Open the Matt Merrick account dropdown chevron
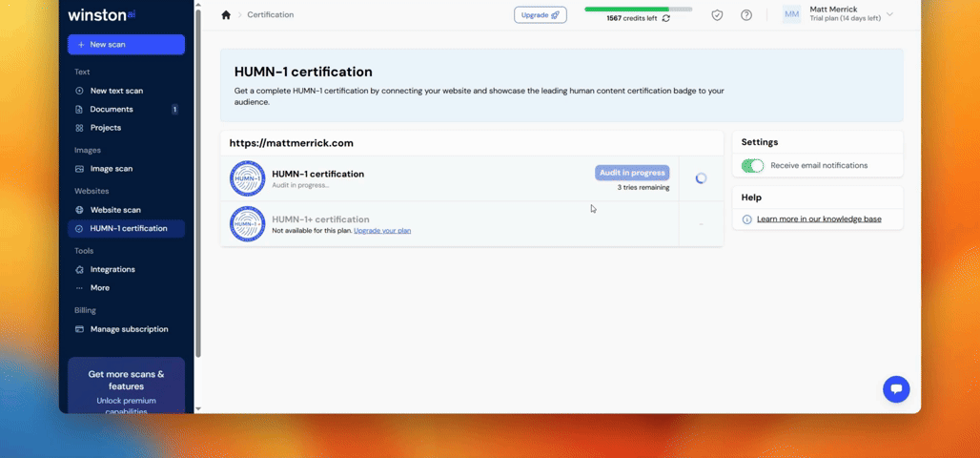 coord(890,14)
